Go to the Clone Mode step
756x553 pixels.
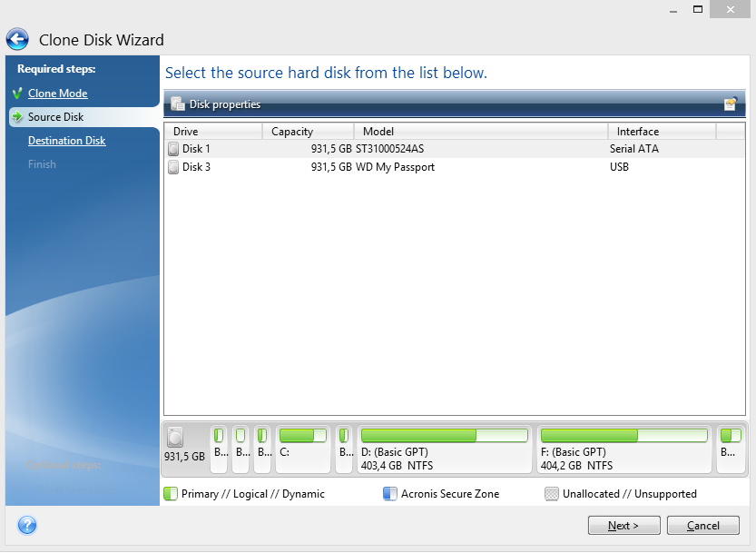click(57, 94)
